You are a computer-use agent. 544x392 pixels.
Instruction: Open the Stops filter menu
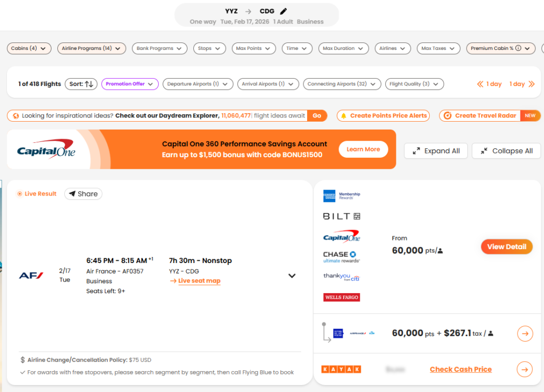tap(209, 48)
